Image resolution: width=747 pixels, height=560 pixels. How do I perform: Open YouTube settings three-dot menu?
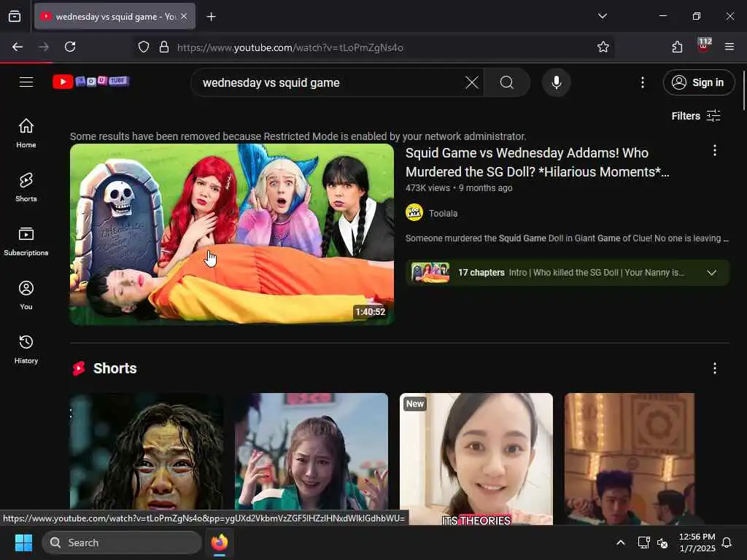click(x=642, y=82)
